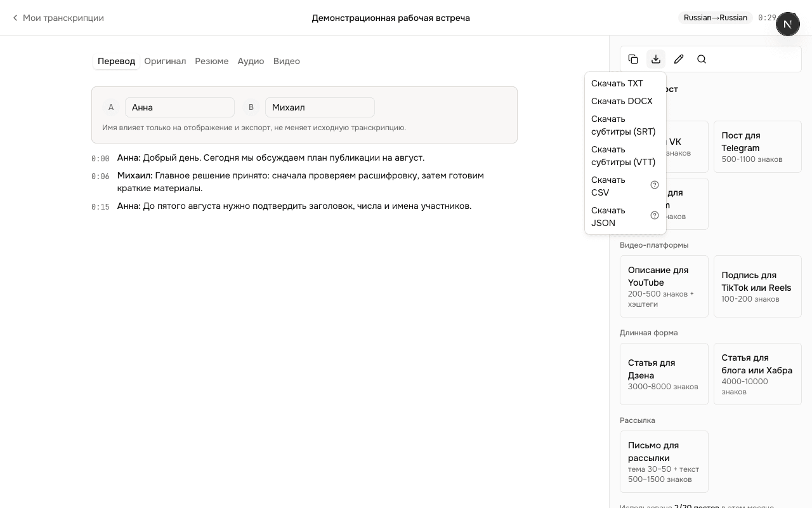Click the Длинная форма section label
The height and width of the screenshot is (508, 812).
point(649,333)
